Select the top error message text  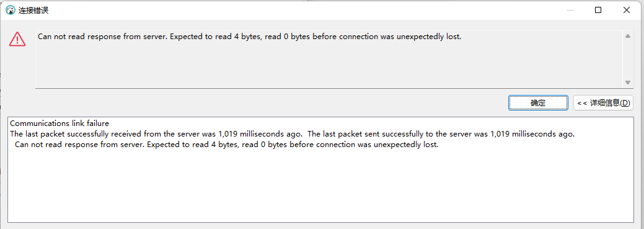[249, 37]
